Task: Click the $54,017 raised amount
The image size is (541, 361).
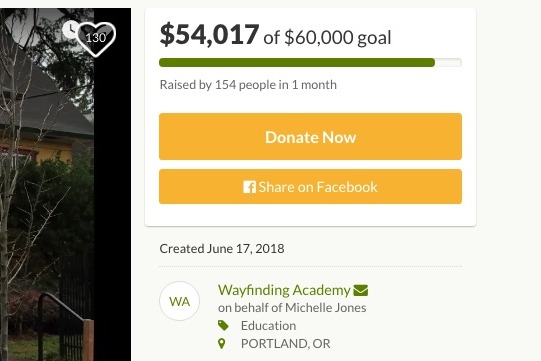Action: pyautogui.click(x=209, y=34)
